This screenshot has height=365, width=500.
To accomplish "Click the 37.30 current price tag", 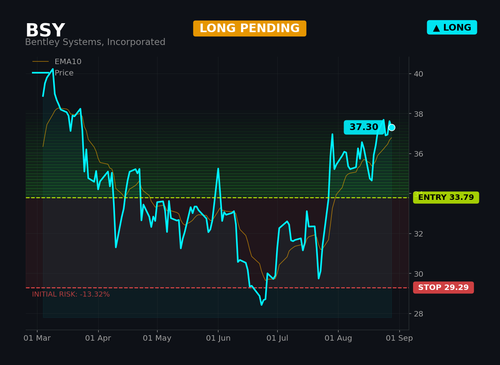I will 363,127.
